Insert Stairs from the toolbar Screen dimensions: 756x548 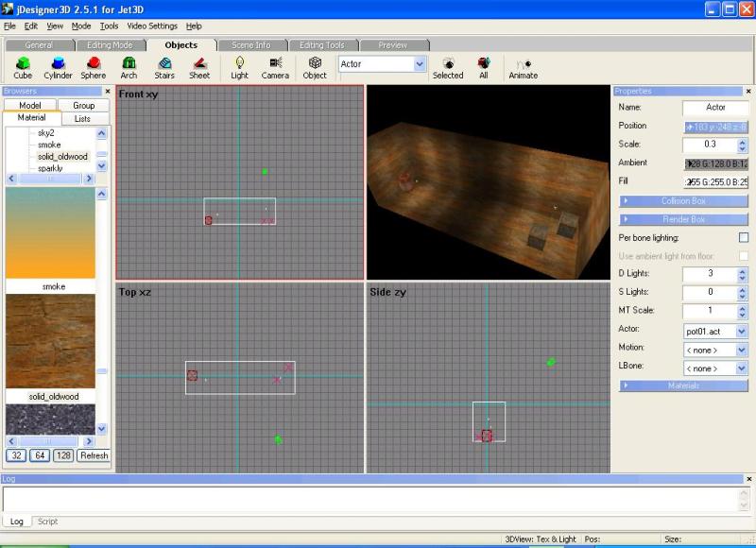click(x=164, y=67)
